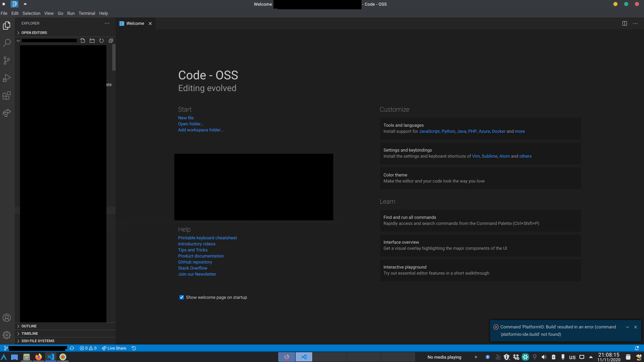Click the Live Share icon in activity bar

[7, 113]
